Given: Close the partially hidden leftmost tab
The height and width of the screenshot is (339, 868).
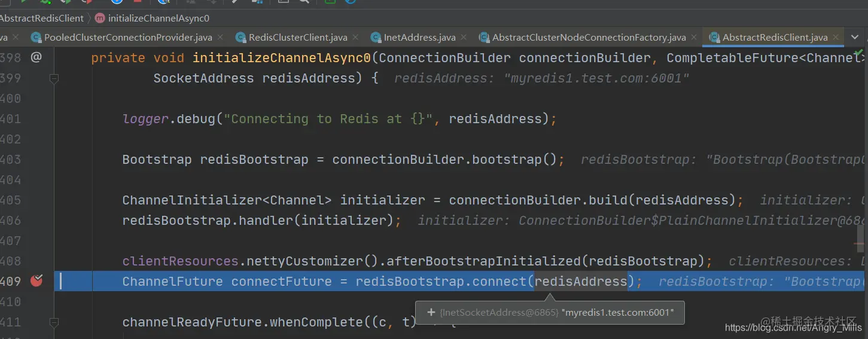Looking at the screenshot, I should [16, 38].
